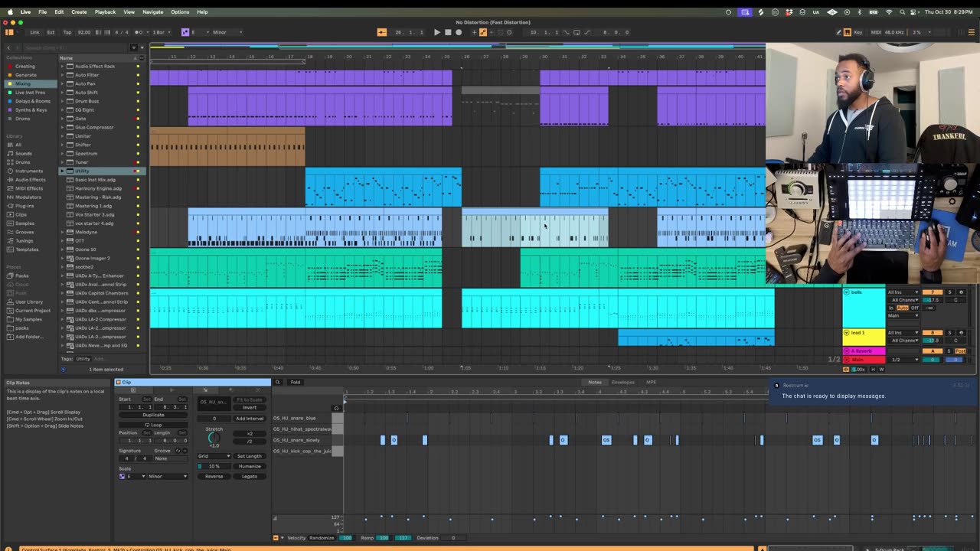This screenshot has height=551, width=980.
Task: Click the Reverse button
Action: pos(214,476)
